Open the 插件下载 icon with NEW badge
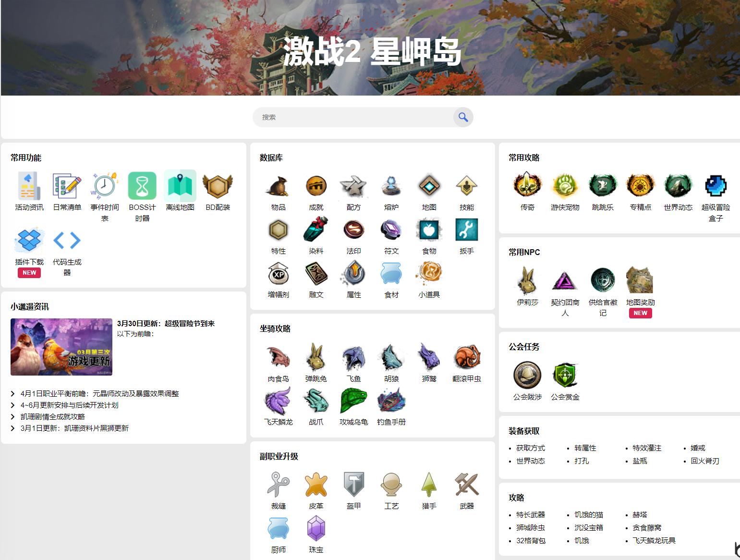 (x=29, y=240)
